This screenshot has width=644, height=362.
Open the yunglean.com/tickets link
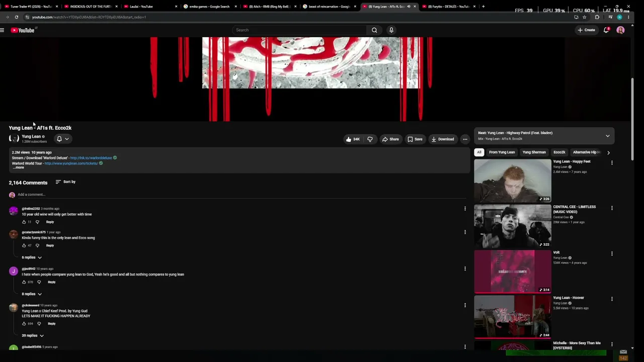click(71, 163)
